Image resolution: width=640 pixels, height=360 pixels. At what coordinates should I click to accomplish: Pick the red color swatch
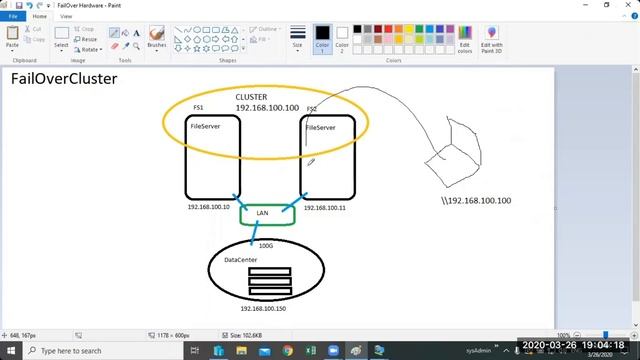pyautogui.click(x=388, y=29)
